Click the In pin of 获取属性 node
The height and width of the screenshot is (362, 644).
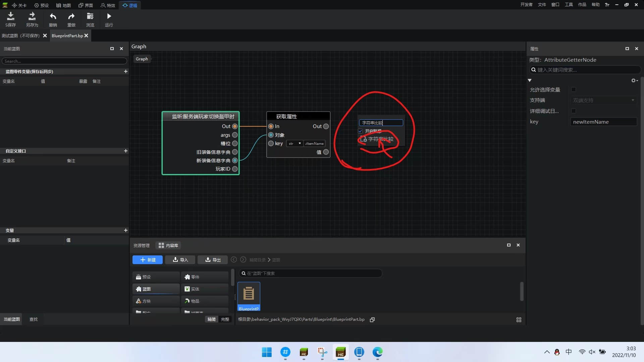[x=271, y=126]
